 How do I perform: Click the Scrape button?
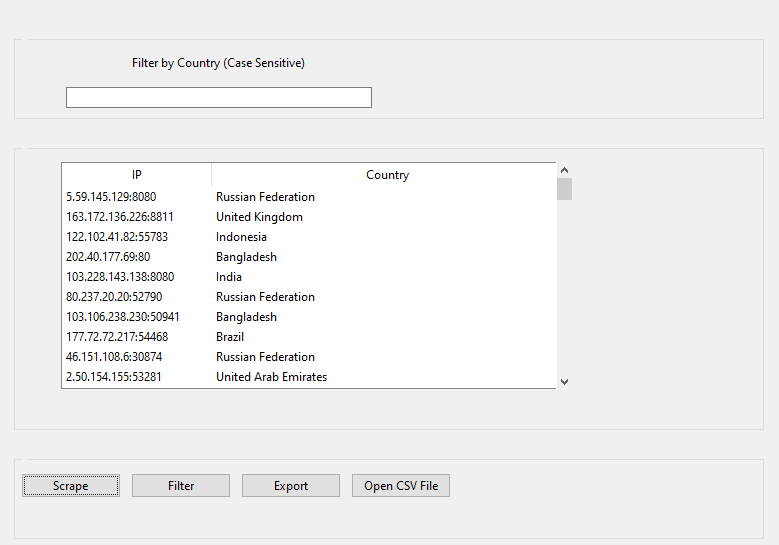tap(71, 485)
